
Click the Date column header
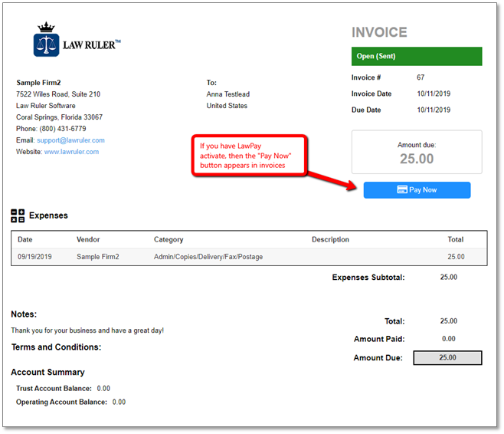(x=25, y=240)
